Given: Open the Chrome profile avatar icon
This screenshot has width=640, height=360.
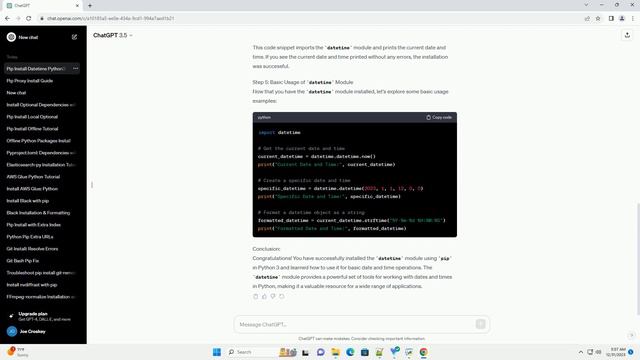Looking at the screenshot, I should [622, 18].
